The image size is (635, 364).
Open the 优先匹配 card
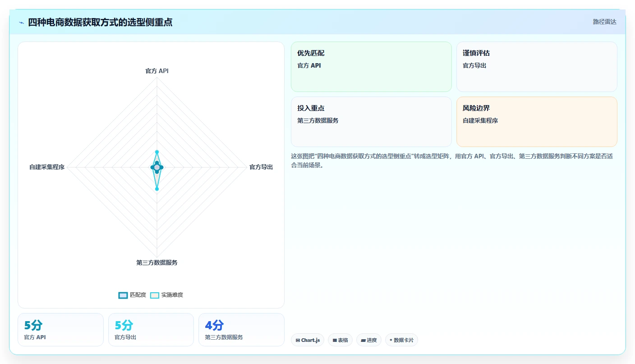coord(371,67)
